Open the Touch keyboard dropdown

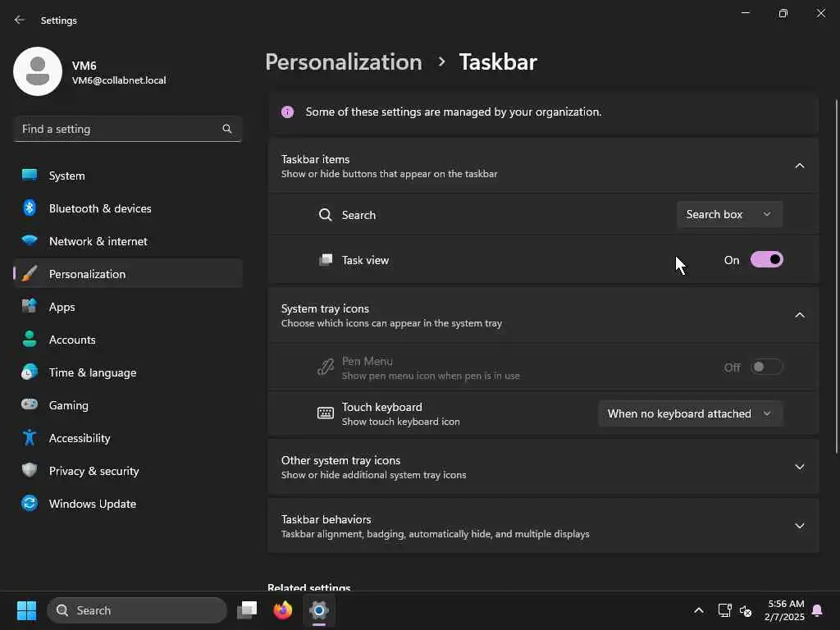click(x=690, y=413)
